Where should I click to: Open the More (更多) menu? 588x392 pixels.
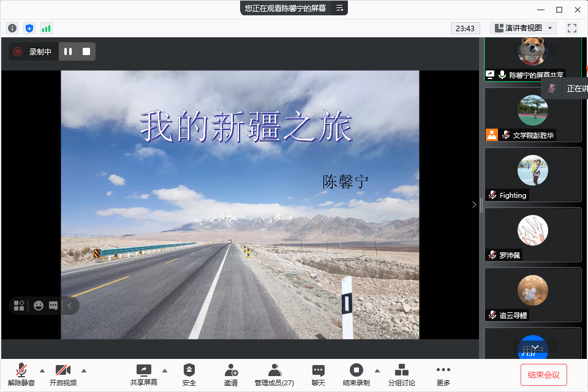[x=443, y=374]
